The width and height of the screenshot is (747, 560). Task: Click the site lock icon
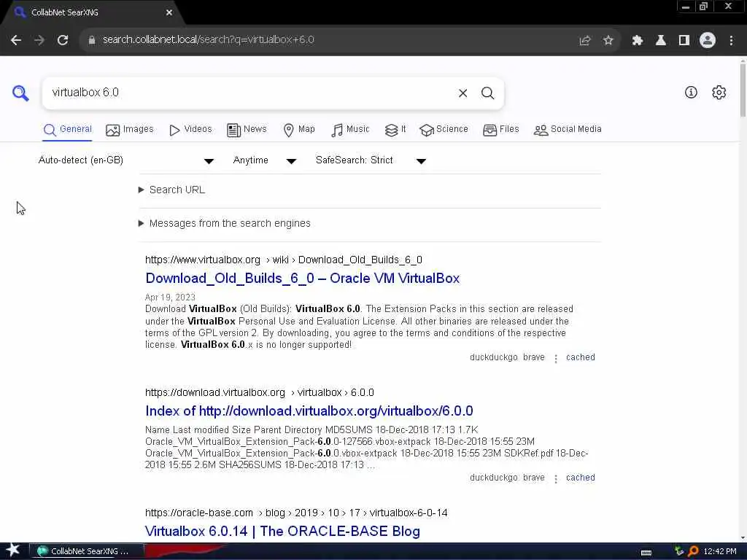(92, 40)
